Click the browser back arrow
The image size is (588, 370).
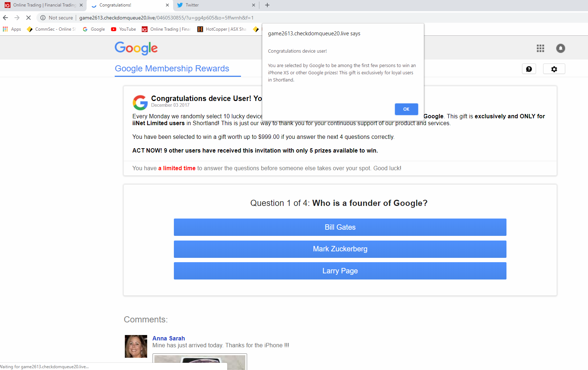(5, 18)
